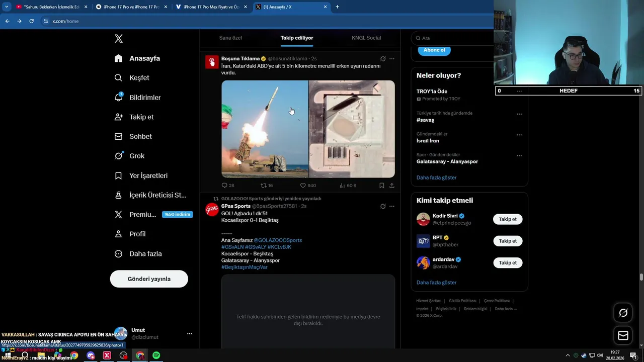Open the Chrome tab search dropdown

7,7
